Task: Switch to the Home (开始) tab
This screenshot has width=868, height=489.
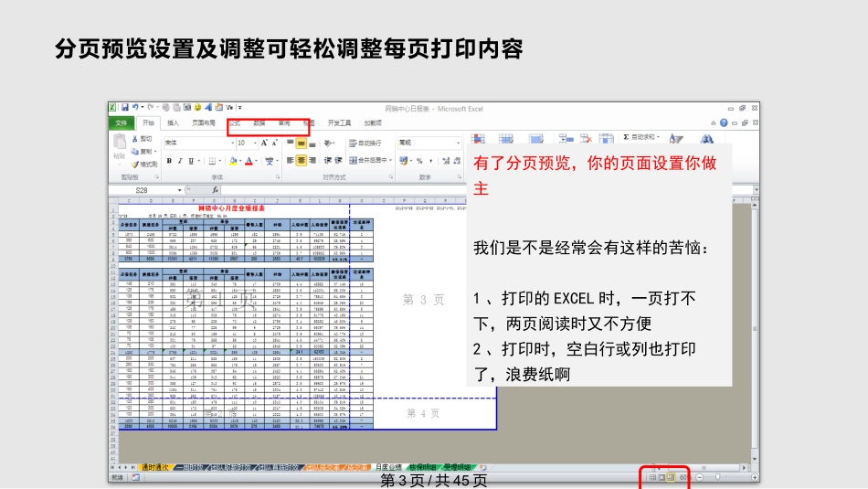Action: (148, 123)
